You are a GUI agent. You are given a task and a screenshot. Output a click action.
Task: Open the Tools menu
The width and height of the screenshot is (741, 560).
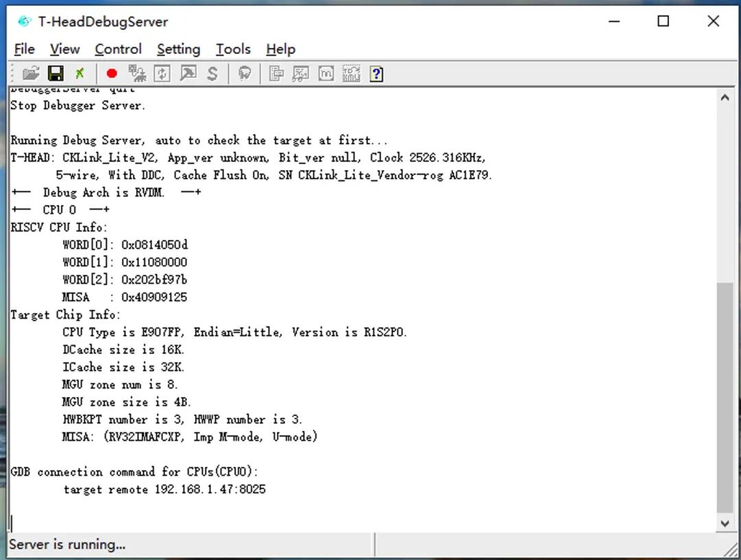point(233,49)
